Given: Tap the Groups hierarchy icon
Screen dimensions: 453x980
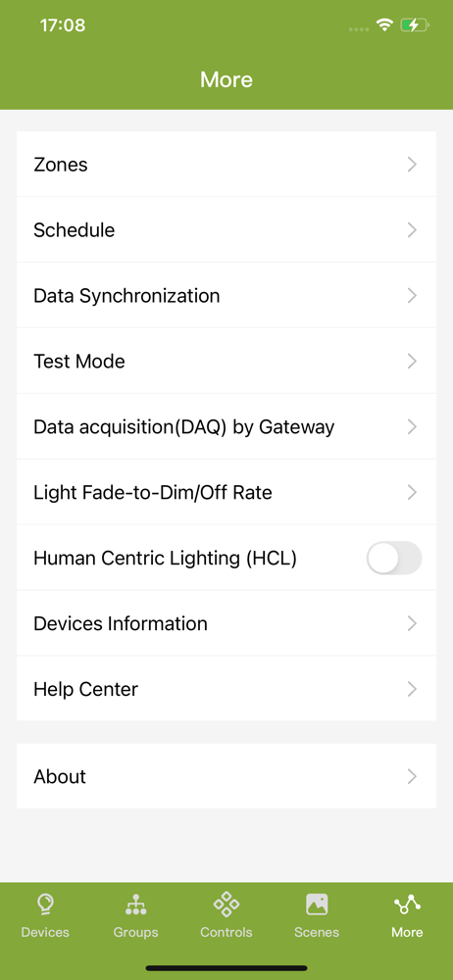Looking at the screenshot, I should coord(135,904).
